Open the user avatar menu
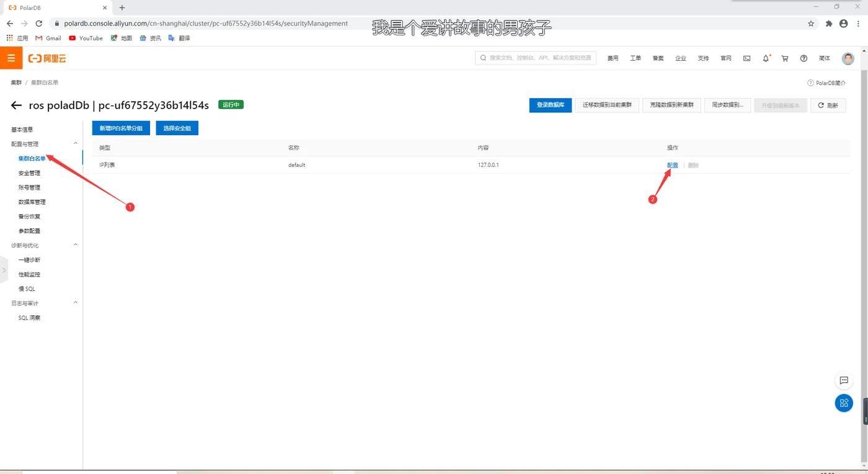The width and height of the screenshot is (868, 474). tap(848, 58)
